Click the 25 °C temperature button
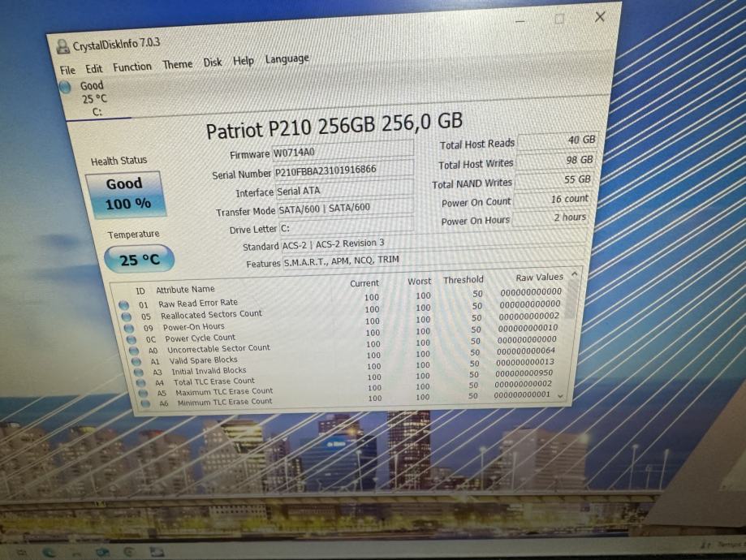The height and width of the screenshot is (560, 746). [x=139, y=259]
